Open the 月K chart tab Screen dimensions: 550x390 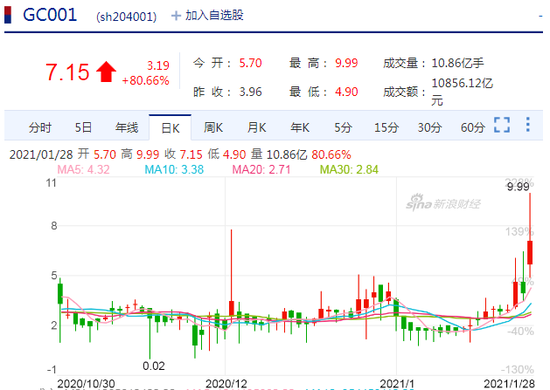[x=256, y=127]
